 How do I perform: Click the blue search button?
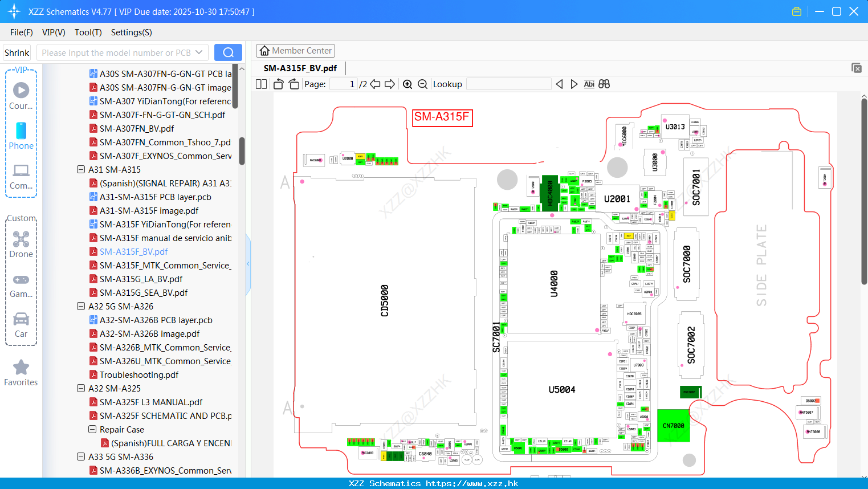coord(228,52)
